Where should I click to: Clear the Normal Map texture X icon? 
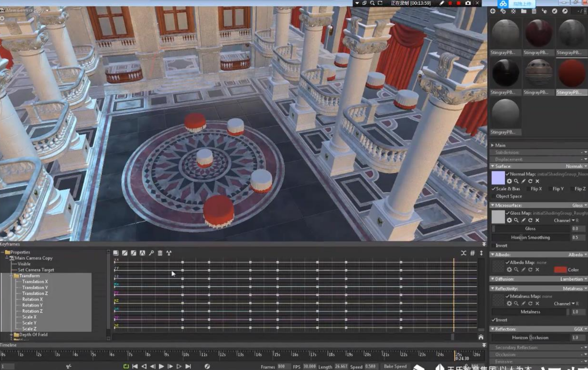[x=537, y=181]
